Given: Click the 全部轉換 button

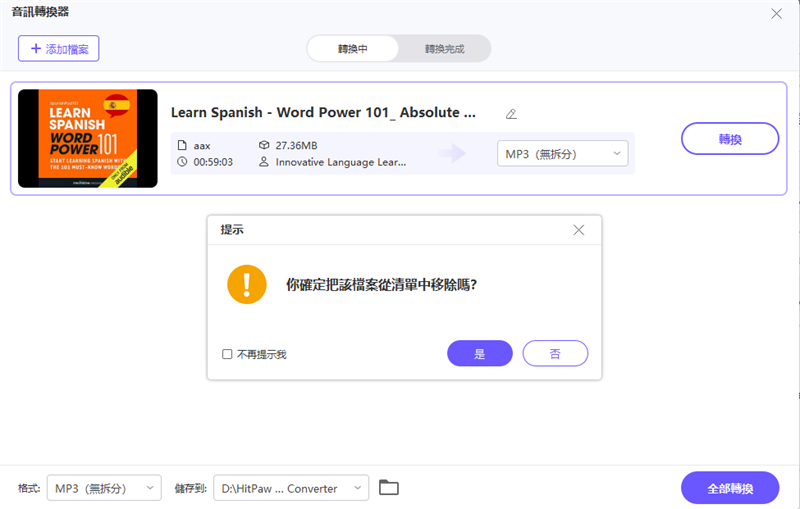Looking at the screenshot, I should [730, 488].
